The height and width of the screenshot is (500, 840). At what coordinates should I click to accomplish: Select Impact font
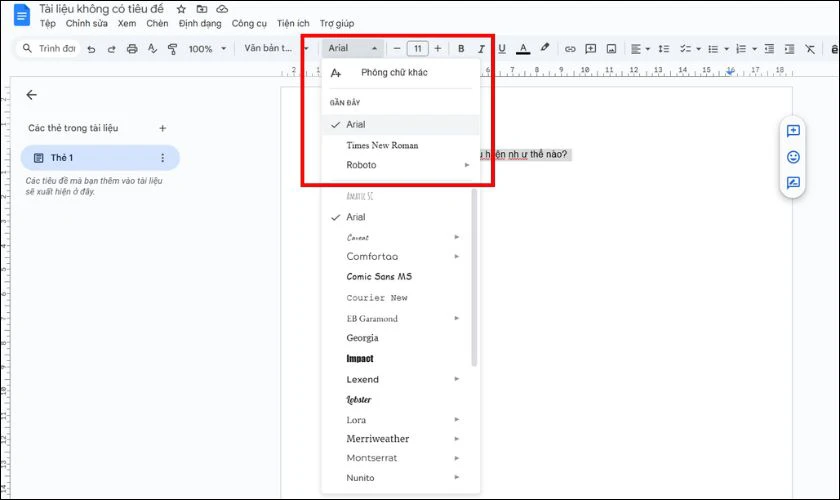[396, 359]
